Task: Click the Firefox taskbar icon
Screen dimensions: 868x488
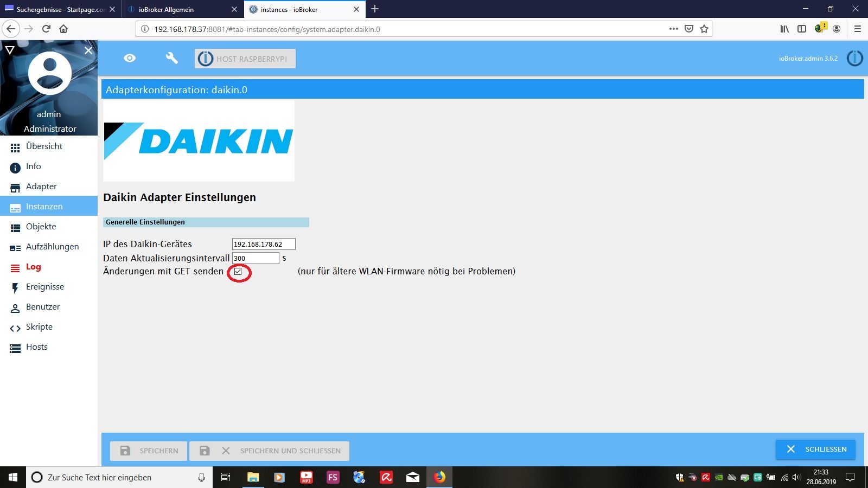Action: point(439,477)
